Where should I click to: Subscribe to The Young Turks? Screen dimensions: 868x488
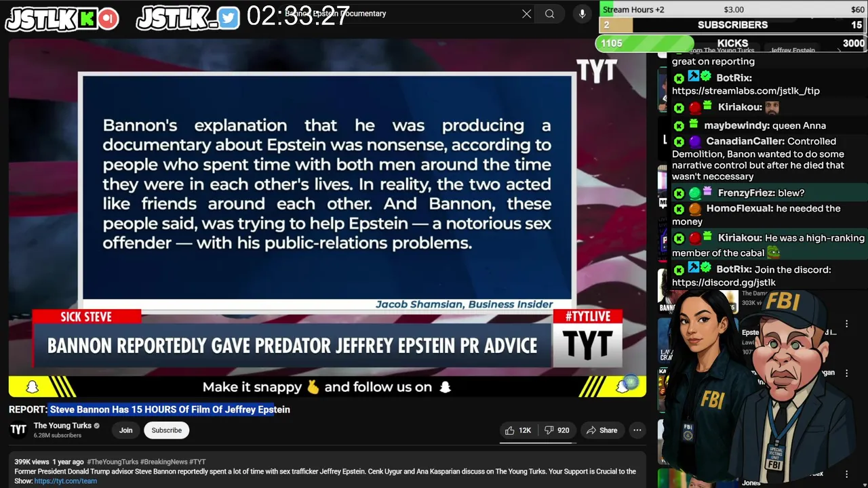167,430
